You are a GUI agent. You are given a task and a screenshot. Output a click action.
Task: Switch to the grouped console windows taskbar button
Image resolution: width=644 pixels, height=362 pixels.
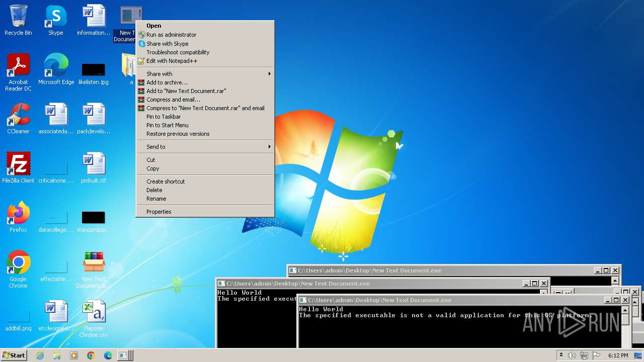coord(125,355)
